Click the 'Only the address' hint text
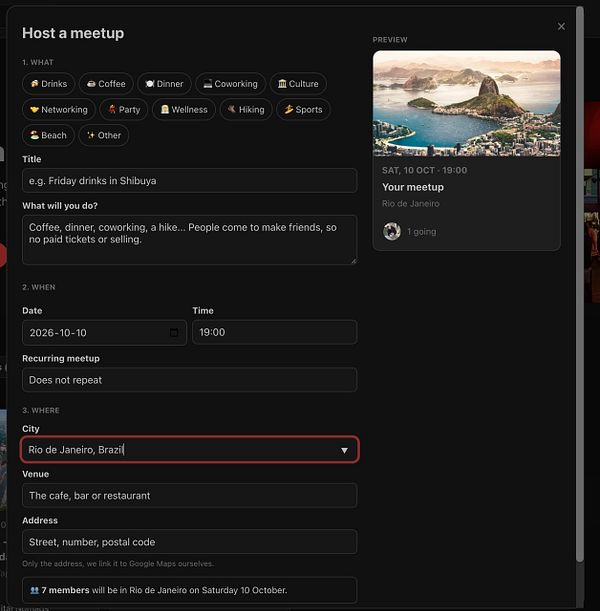Screen dimensions: 600x611 (118, 563)
